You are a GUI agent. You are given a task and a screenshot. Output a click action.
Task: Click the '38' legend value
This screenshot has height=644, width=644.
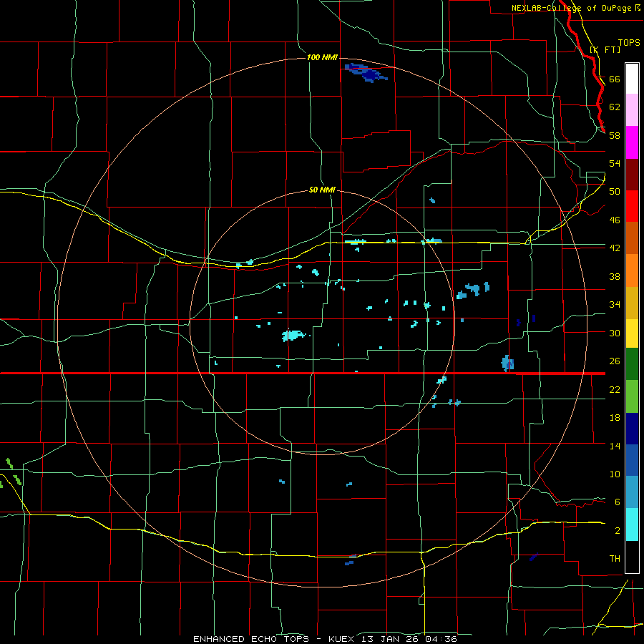point(615,276)
